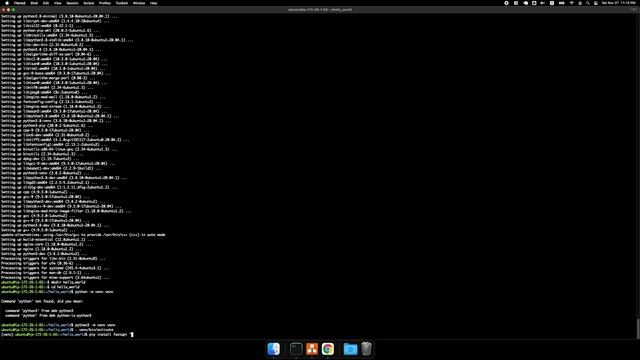The width and height of the screenshot is (640, 360).
Task: Click the terminal vertical scrollbar thumb
Action: (638, 329)
